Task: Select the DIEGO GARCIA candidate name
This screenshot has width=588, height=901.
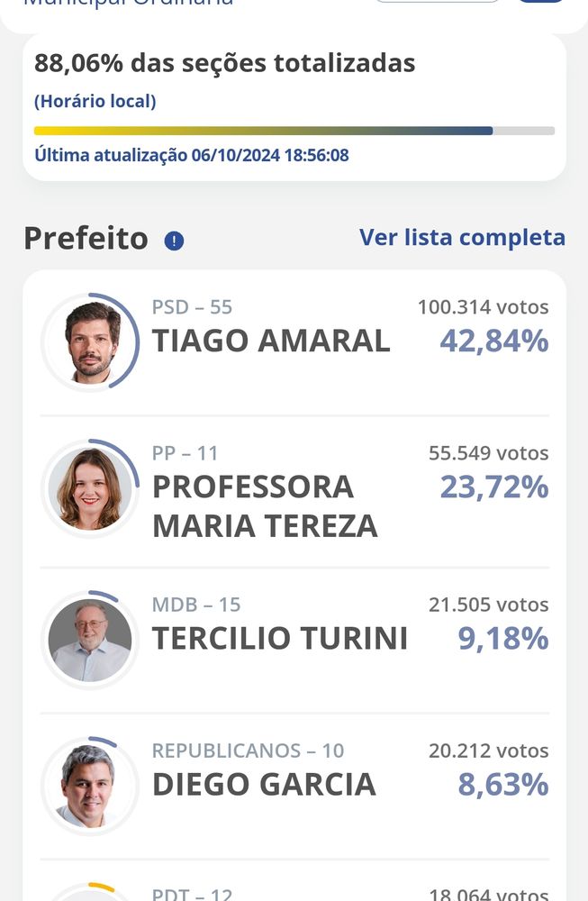Action: [x=264, y=785]
